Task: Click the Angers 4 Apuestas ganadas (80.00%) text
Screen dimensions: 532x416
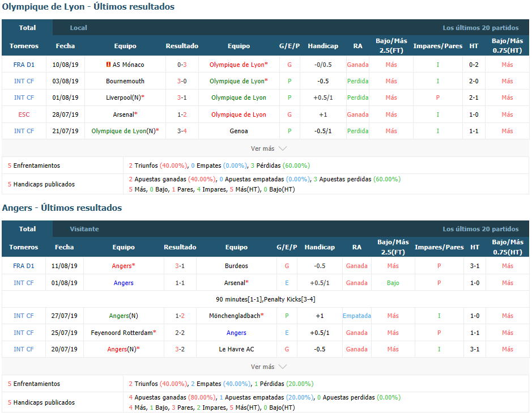Action: coord(172,397)
